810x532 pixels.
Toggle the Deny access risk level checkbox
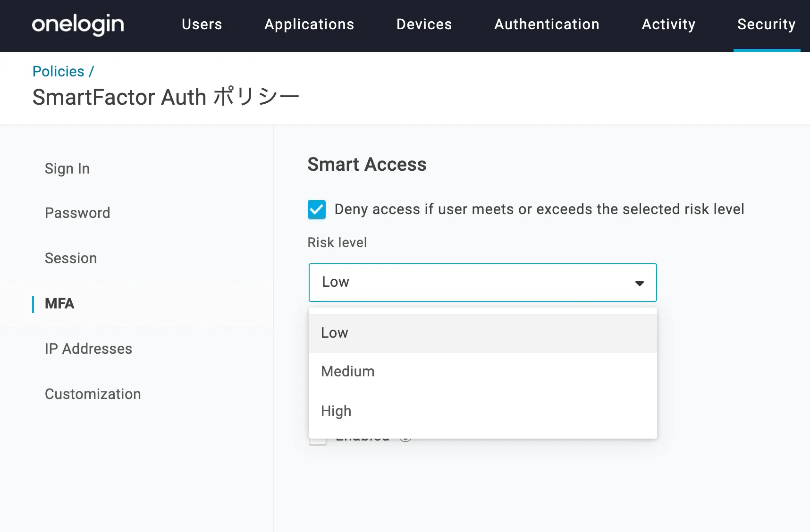click(x=317, y=209)
